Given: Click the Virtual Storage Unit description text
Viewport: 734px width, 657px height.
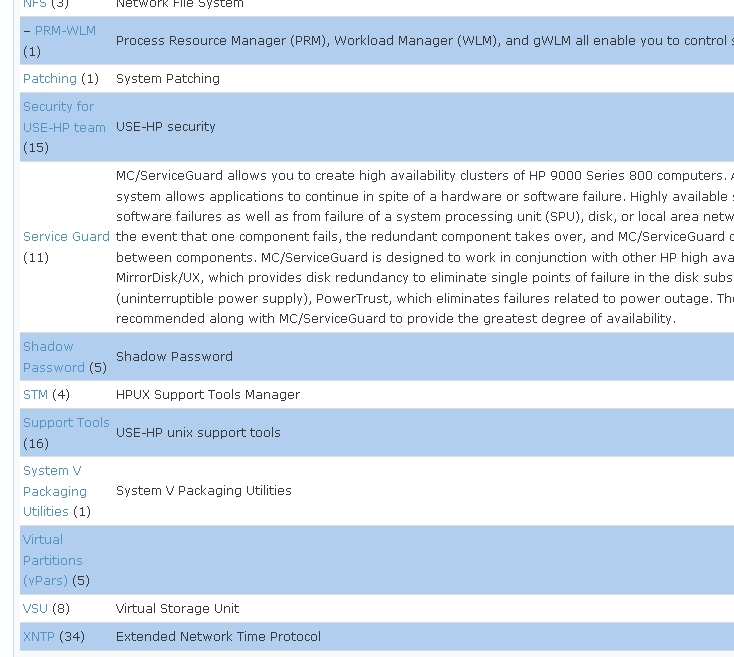Looking at the screenshot, I should click(x=177, y=609).
